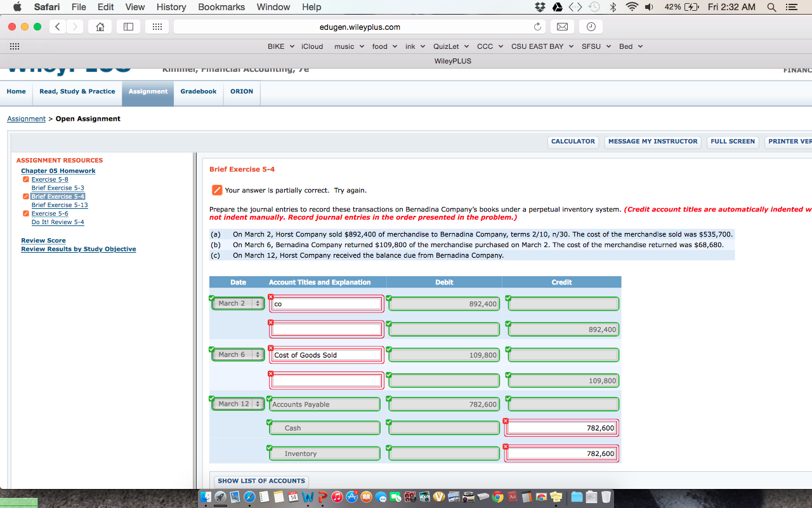The image size is (812, 508).
Task: Open Calendar from the Dock
Action: pos(292,497)
